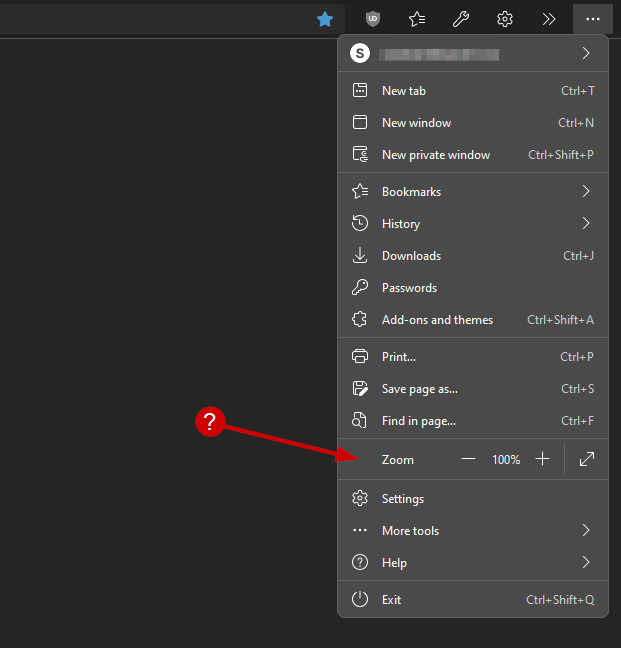
Task: Increase zoom with the plus button
Action: 542,459
